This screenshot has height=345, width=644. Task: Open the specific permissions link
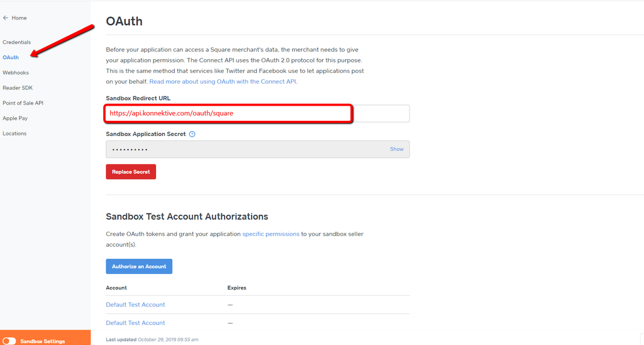[270, 234]
